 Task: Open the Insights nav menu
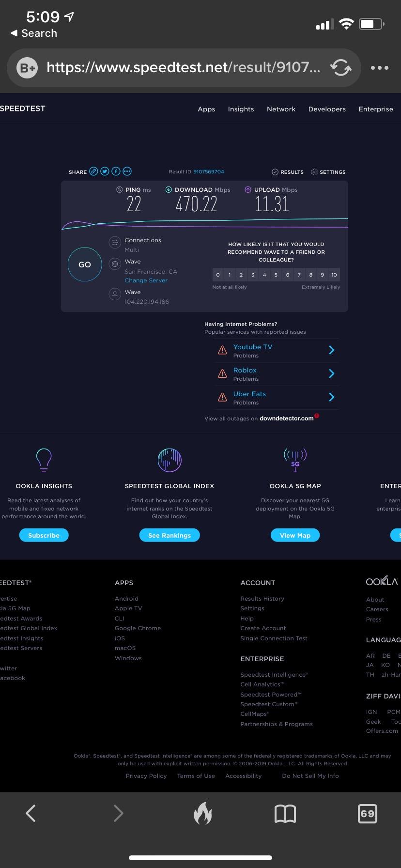coord(241,109)
